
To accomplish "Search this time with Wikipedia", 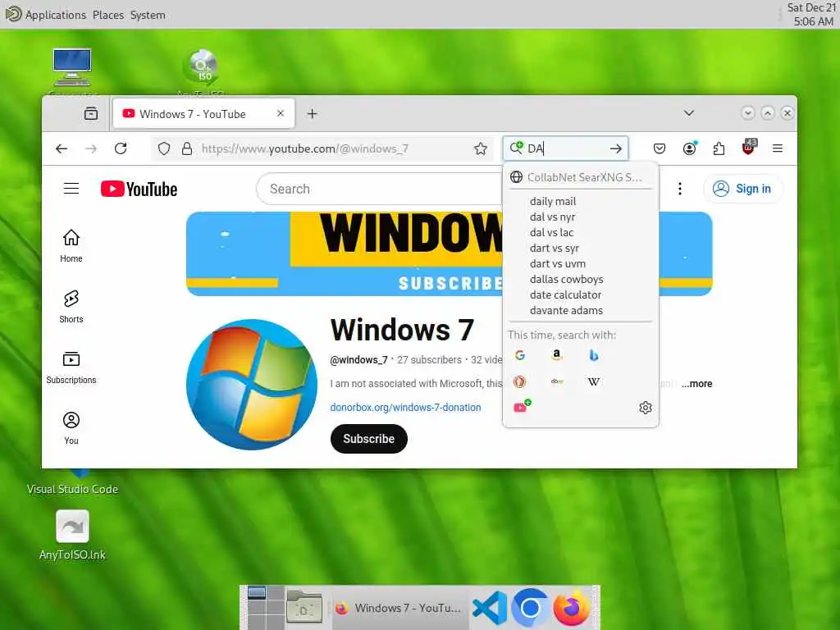I will coord(594,381).
